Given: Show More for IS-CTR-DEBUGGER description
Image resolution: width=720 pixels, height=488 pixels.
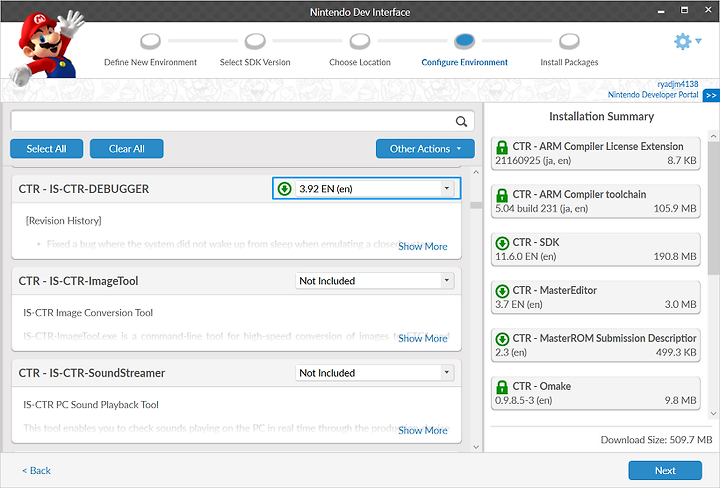Looking at the screenshot, I should (x=422, y=247).
